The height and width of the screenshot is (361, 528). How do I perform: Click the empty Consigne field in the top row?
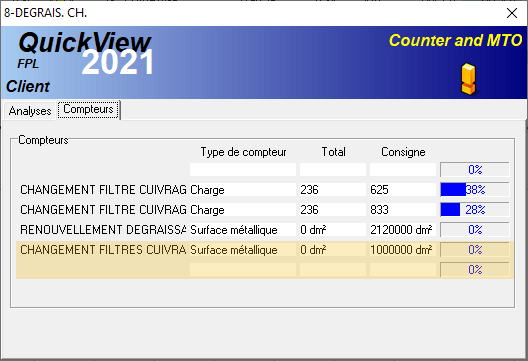[403, 169]
